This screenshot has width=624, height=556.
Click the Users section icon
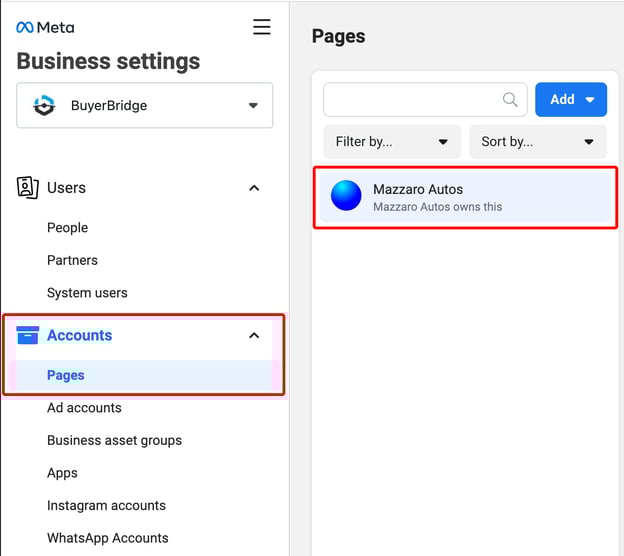coord(28,187)
